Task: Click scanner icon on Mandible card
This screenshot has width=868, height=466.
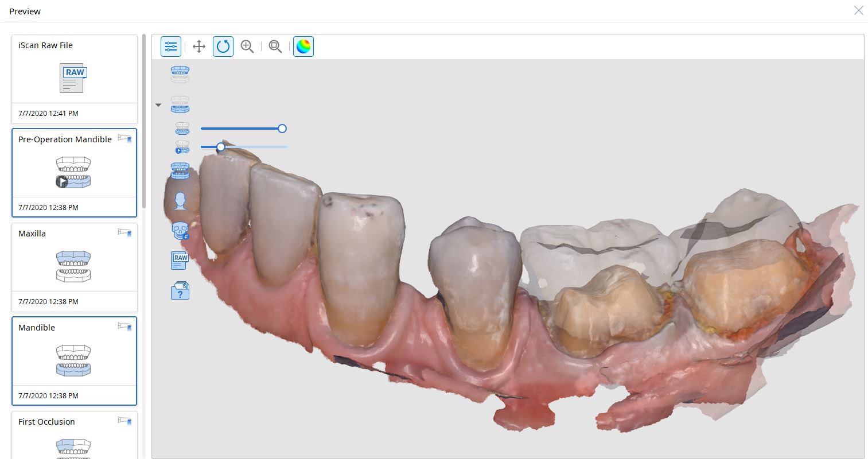Action: pyautogui.click(x=125, y=327)
